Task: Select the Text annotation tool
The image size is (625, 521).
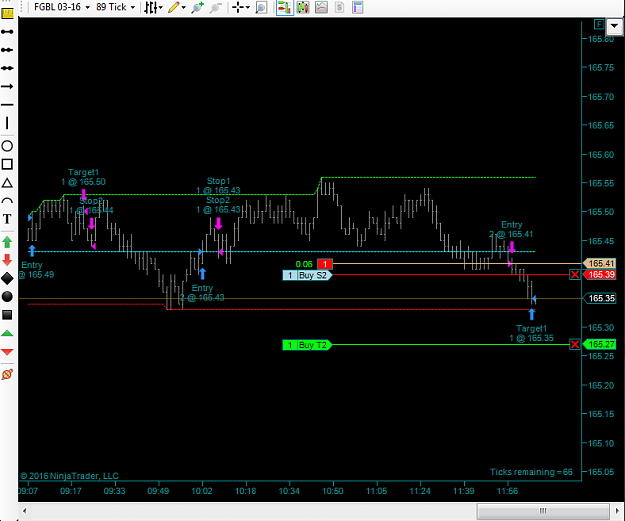Action: 7,219
